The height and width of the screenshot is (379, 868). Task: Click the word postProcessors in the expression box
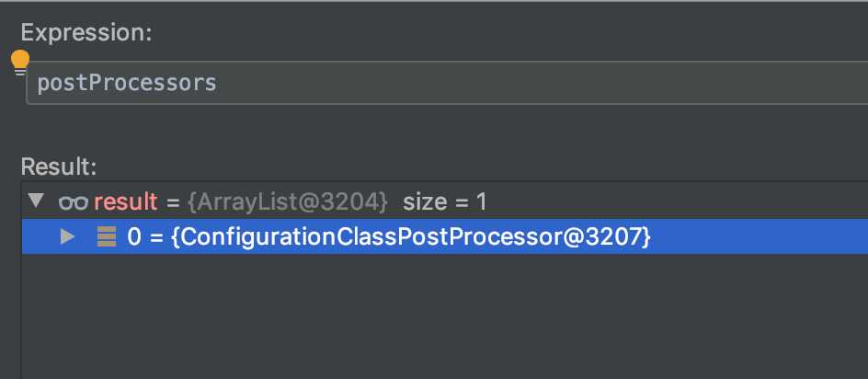pos(127,83)
